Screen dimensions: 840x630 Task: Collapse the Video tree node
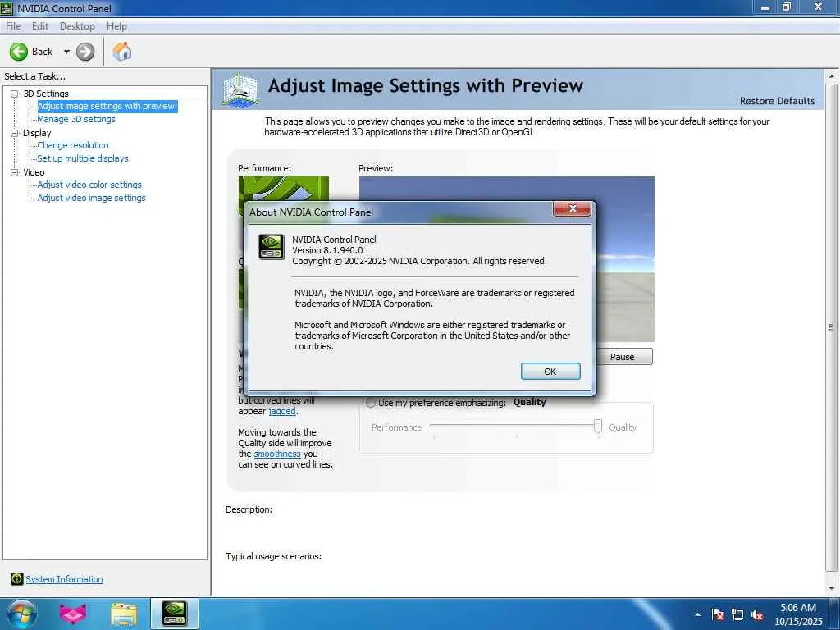point(15,172)
